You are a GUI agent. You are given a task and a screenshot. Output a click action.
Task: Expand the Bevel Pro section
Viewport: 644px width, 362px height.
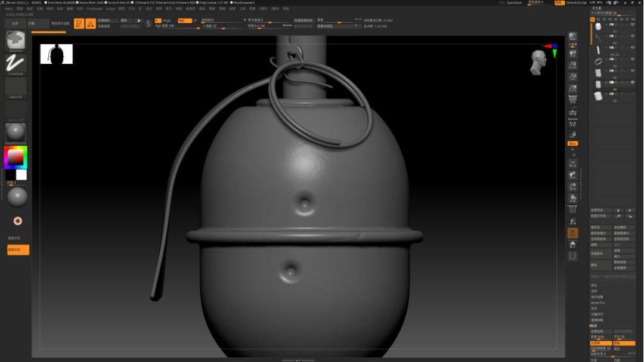597,302
